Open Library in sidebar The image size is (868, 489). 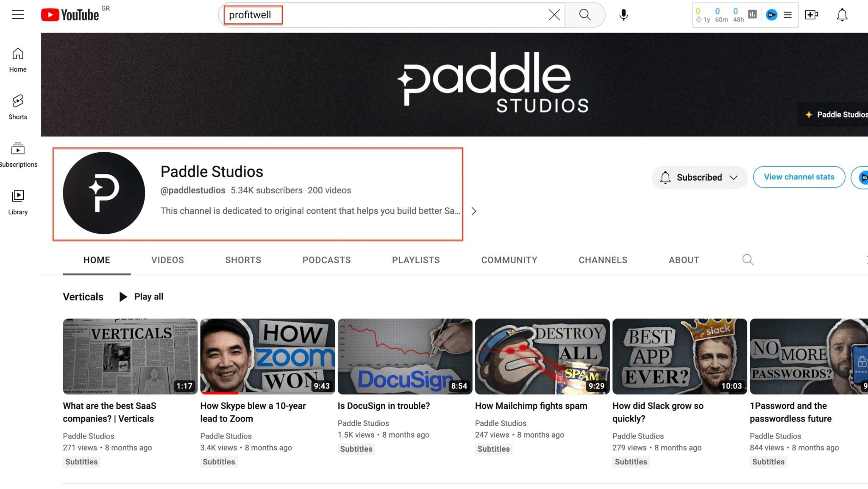pos(18,202)
